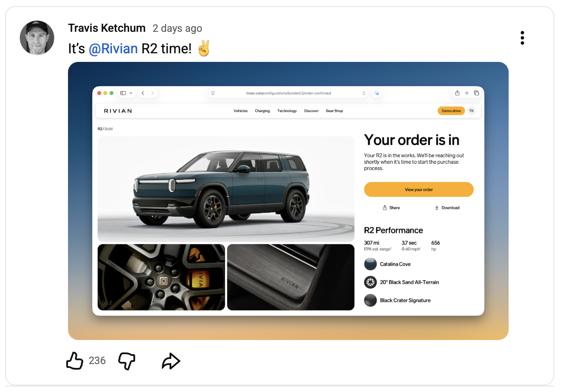Like the post with the thumbs-up icon
The width and height of the screenshot is (562, 392).
(x=74, y=360)
